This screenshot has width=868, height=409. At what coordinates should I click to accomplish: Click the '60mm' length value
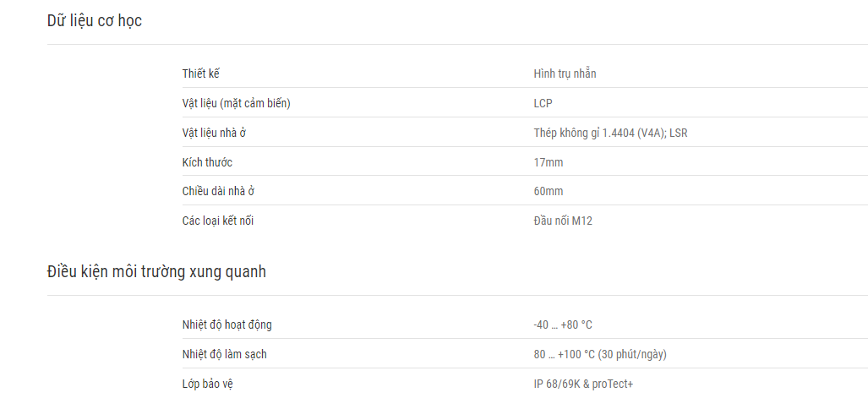click(x=549, y=192)
